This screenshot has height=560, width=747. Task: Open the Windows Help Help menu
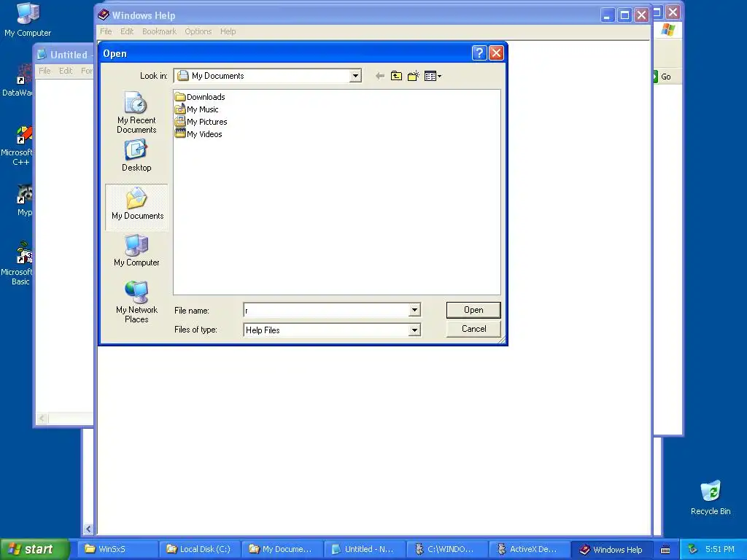[228, 31]
